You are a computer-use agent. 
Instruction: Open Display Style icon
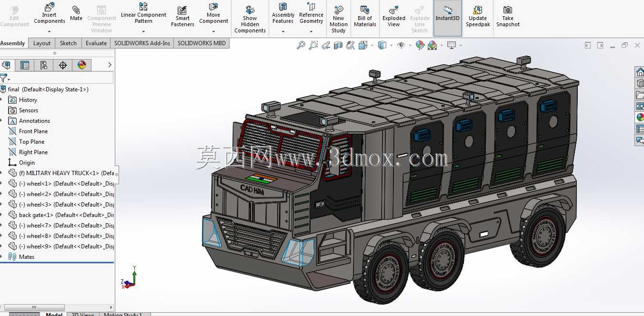pos(382,45)
